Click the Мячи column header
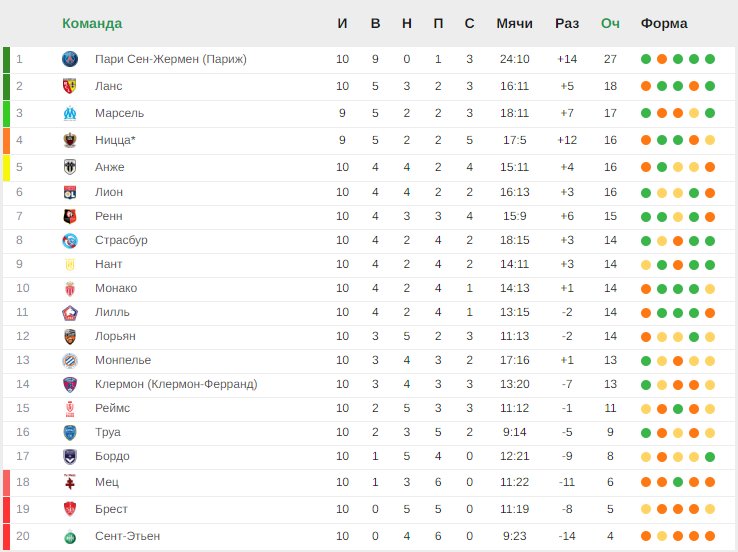The width and height of the screenshot is (738, 552). point(514,23)
